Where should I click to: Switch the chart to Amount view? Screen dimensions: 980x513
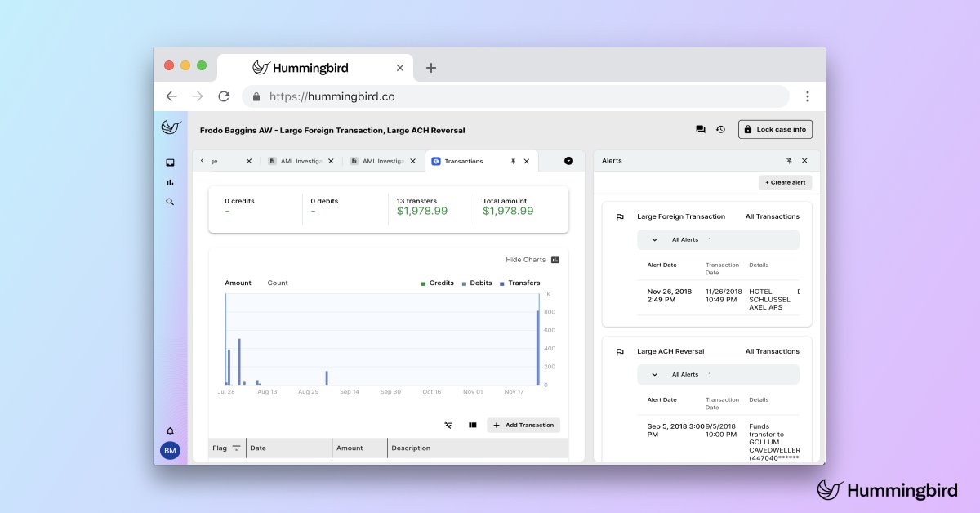point(238,283)
